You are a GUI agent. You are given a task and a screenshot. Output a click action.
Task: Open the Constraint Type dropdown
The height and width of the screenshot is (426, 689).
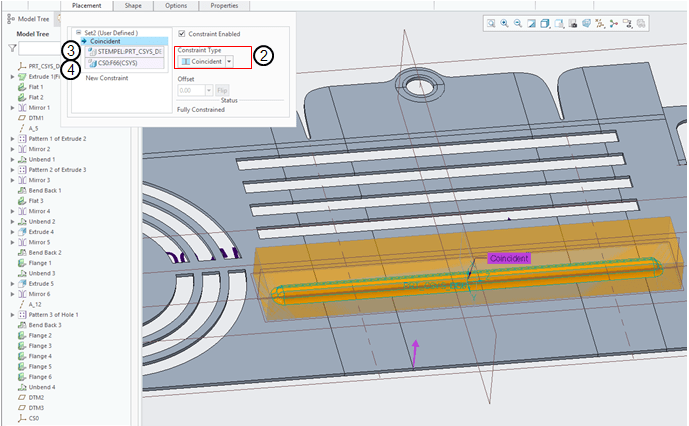click(x=231, y=61)
